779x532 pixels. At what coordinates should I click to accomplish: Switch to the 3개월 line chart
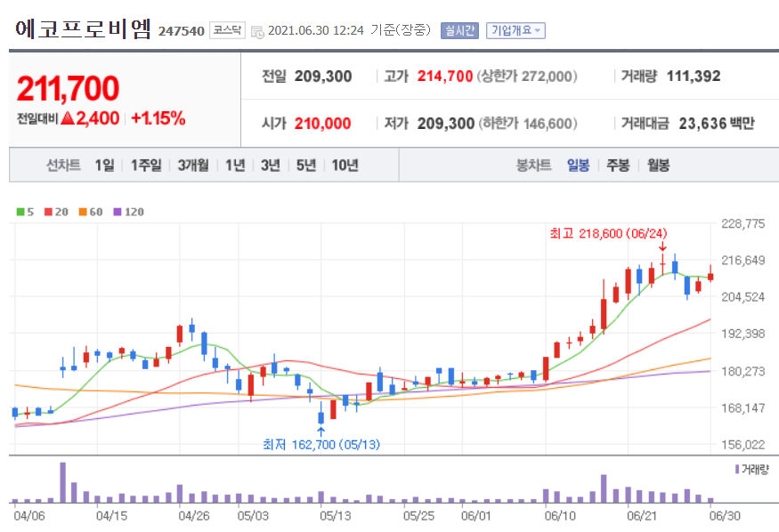coord(193,165)
